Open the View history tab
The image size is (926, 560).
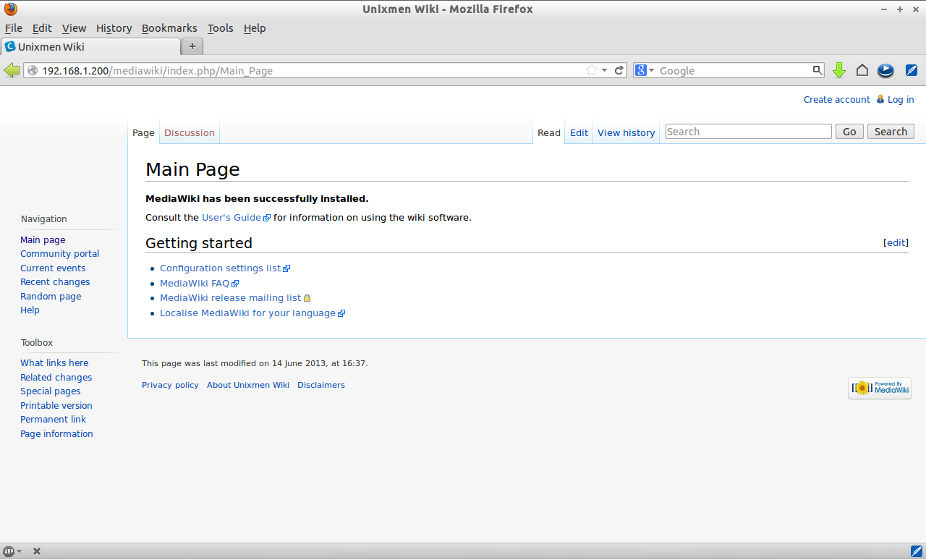click(626, 132)
